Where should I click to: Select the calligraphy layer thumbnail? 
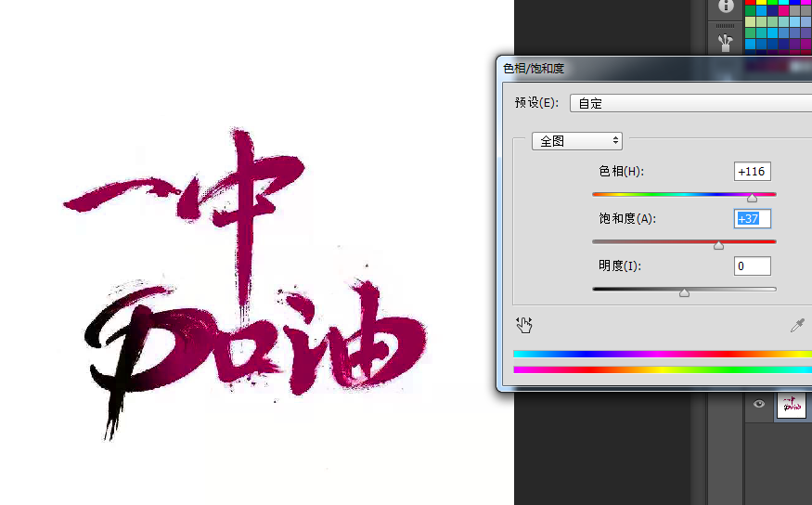(x=792, y=405)
